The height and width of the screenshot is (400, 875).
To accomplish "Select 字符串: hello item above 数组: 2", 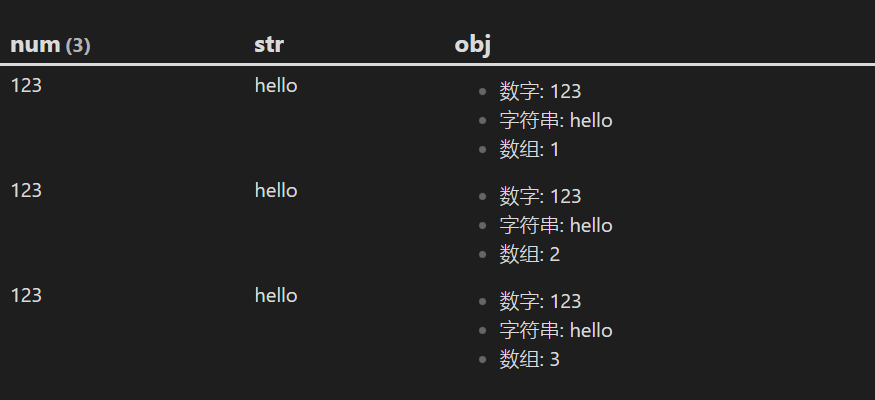I will (x=556, y=225).
